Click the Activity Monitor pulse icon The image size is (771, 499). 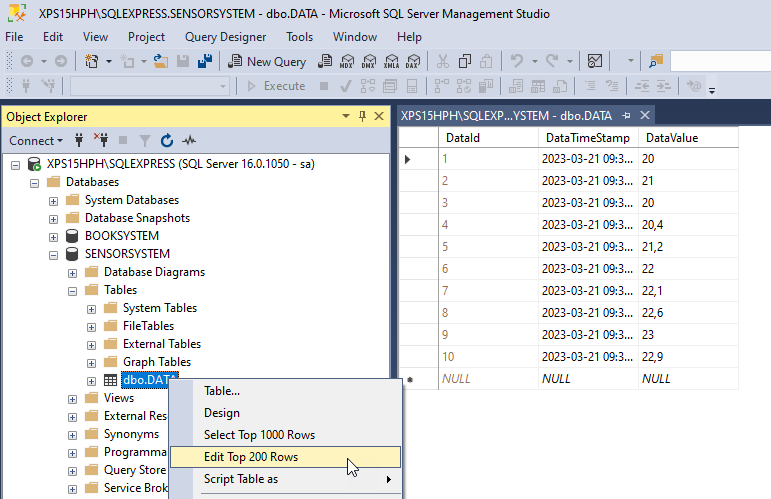[189, 141]
